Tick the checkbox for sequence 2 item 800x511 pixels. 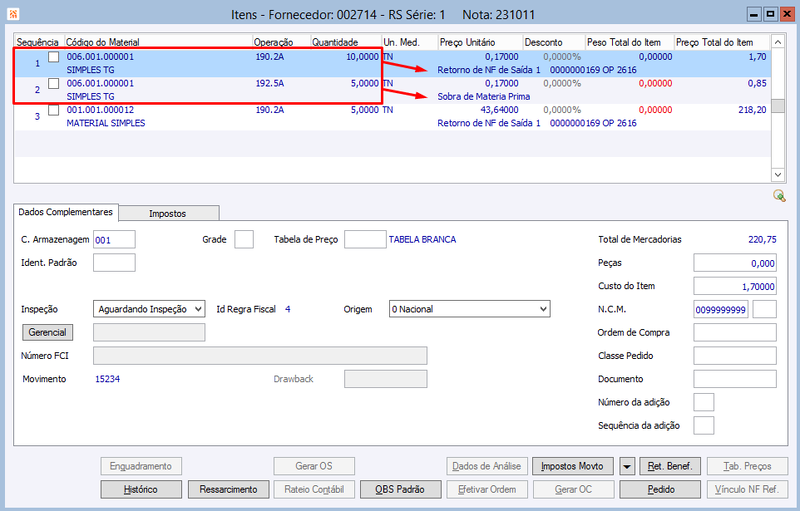54,83
